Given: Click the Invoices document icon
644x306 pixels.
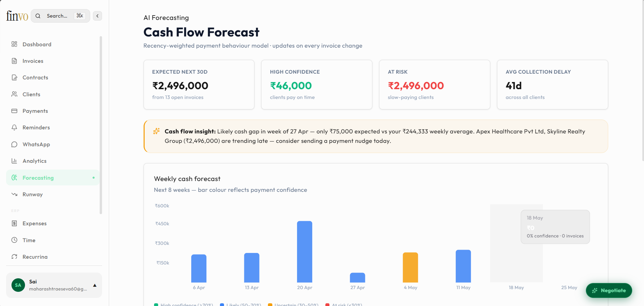Looking at the screenshot, I should coord(14,61).
